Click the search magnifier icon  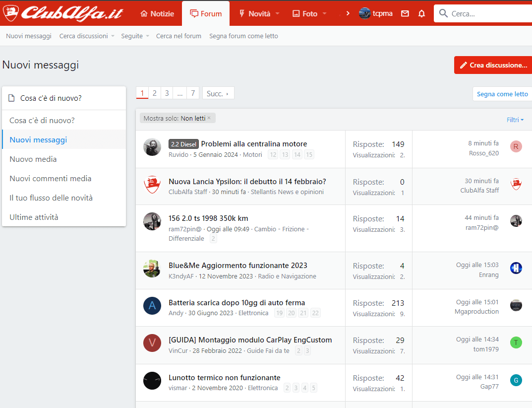(443, 13)
